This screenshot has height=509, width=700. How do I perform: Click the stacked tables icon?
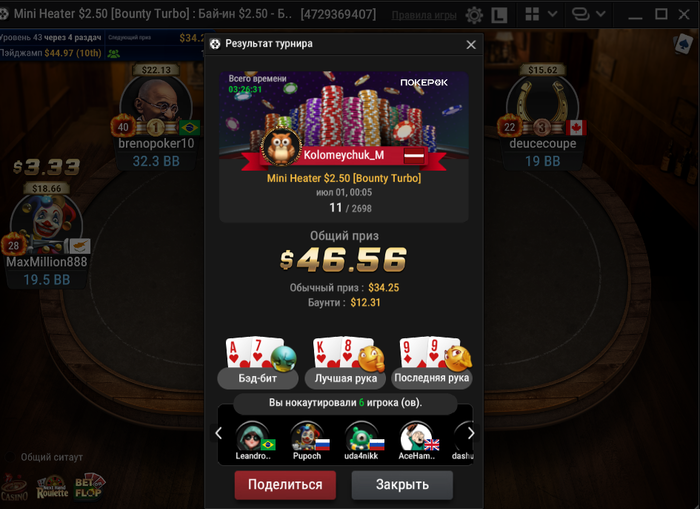[580, 14]
